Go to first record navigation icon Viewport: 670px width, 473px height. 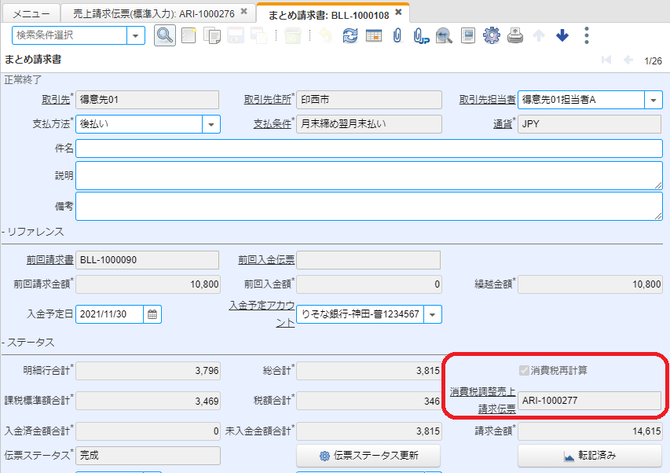pyautogui.click(x=606, y=60)
